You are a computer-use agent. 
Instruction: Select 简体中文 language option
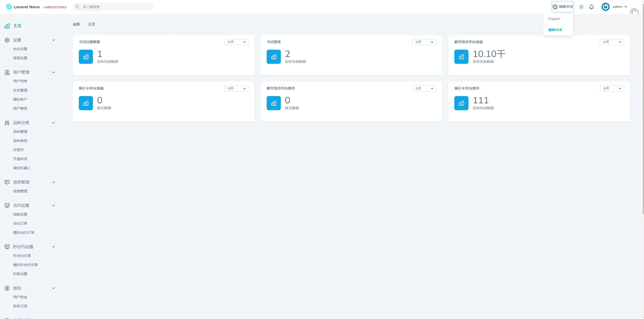tap(555, 30)
